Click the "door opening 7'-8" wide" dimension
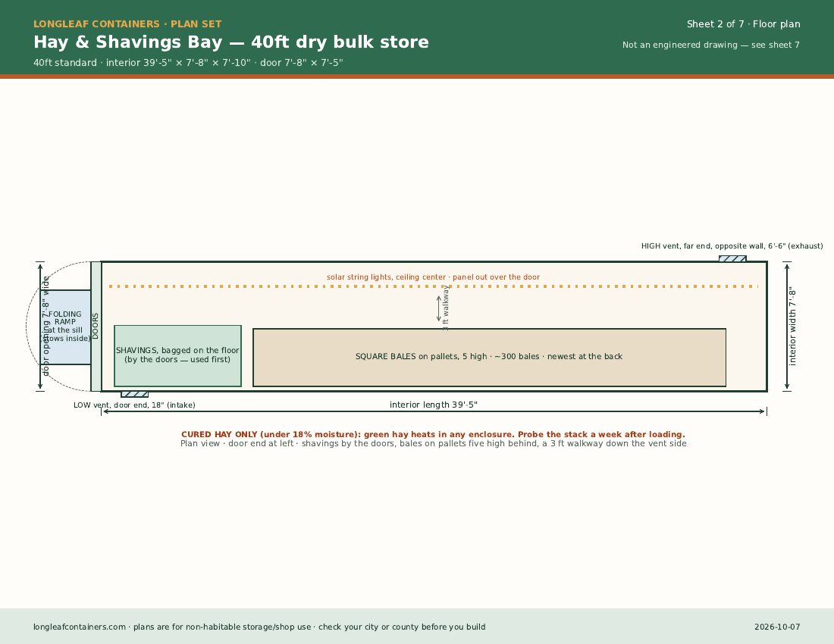This screenshot has height=644, width=834. [x=45, y=327]
